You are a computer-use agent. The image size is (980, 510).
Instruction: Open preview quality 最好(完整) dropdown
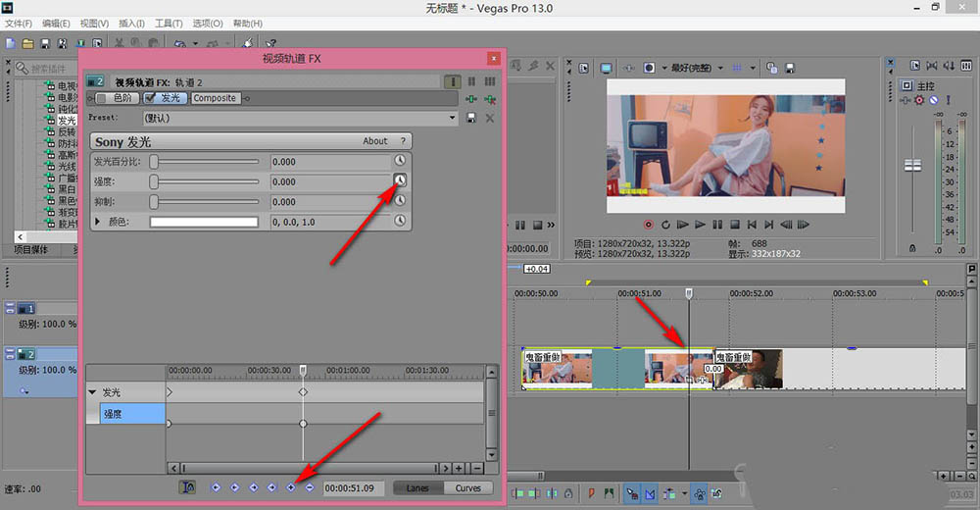698,68
